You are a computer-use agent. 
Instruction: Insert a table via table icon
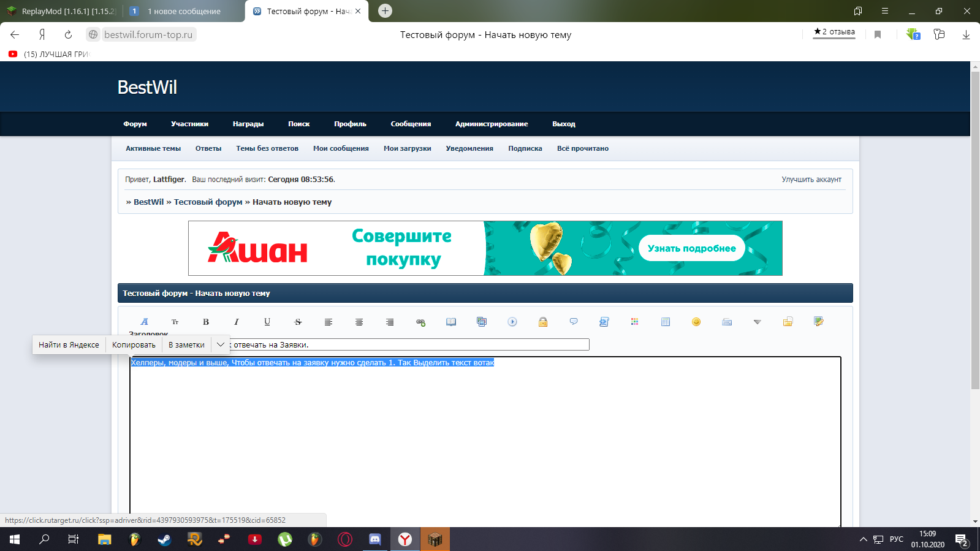click(666, 322)
